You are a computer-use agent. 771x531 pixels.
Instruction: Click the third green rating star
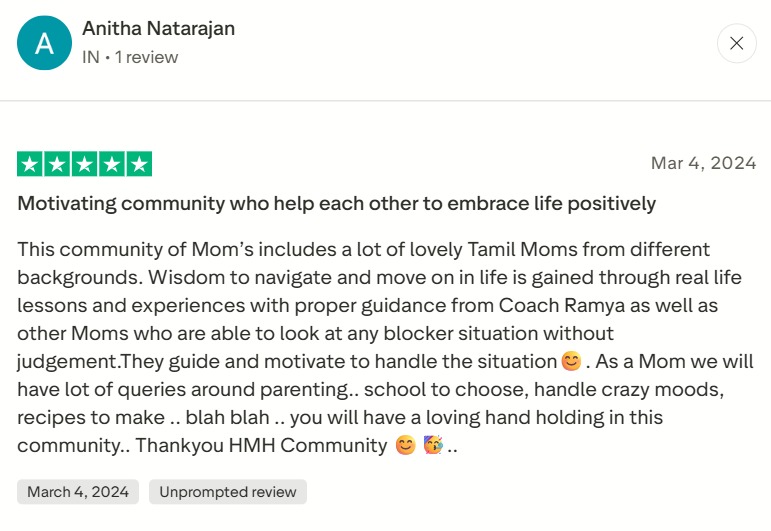coord(85,164)
